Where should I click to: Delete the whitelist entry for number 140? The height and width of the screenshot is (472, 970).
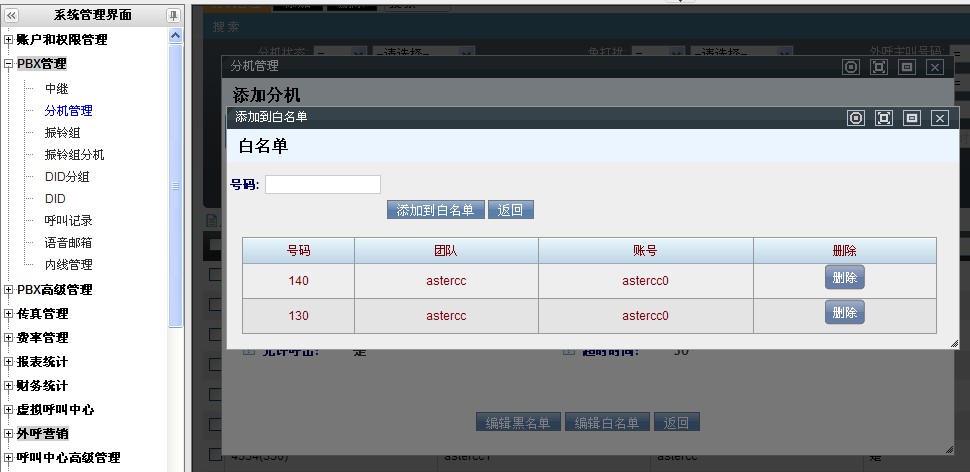[844, 278]
